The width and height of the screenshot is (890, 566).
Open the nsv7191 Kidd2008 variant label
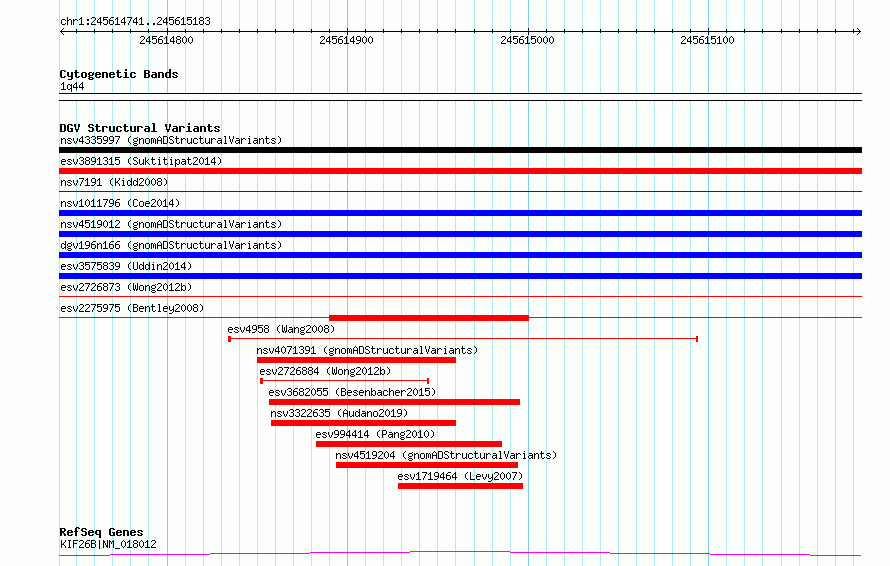114,182
